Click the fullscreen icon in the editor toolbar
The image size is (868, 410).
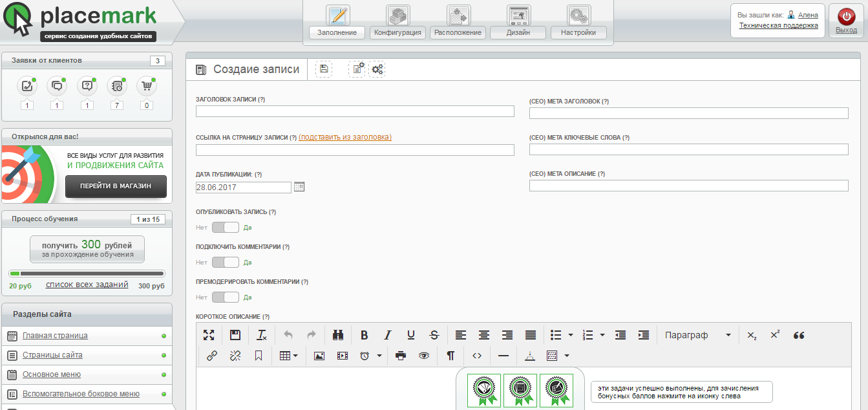209,335
